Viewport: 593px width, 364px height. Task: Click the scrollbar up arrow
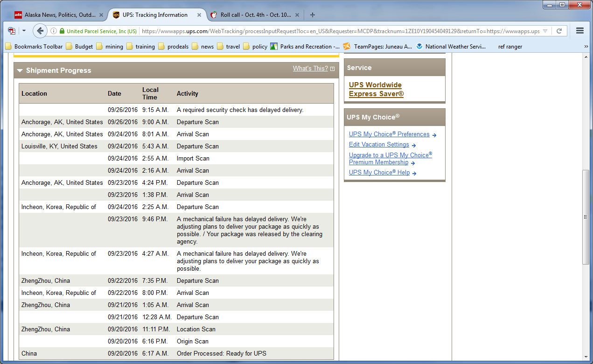tap(586, 56)
